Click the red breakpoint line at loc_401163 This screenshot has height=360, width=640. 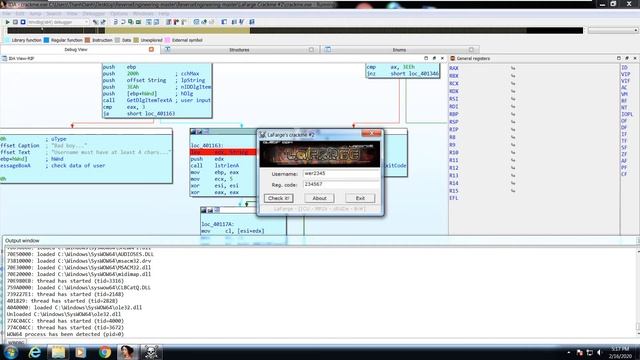pos(223,152)
